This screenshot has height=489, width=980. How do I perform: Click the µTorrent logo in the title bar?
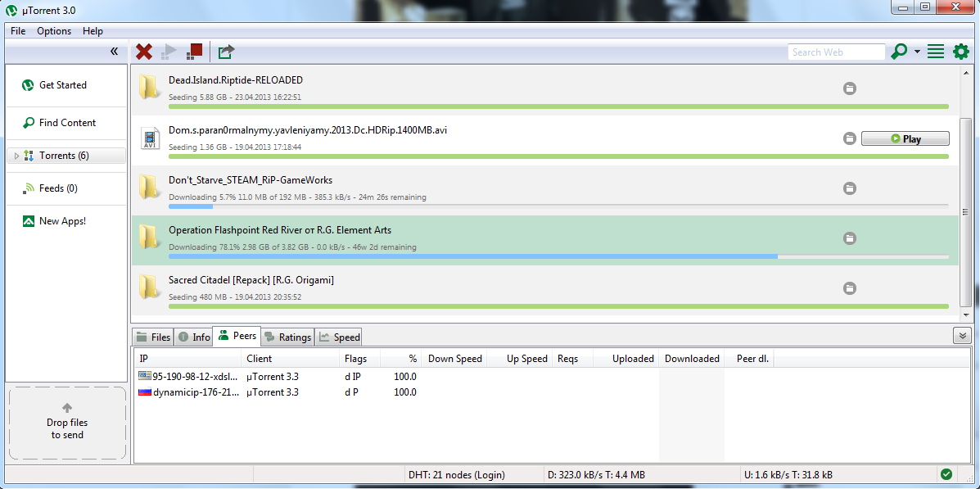tap(11, 9)
